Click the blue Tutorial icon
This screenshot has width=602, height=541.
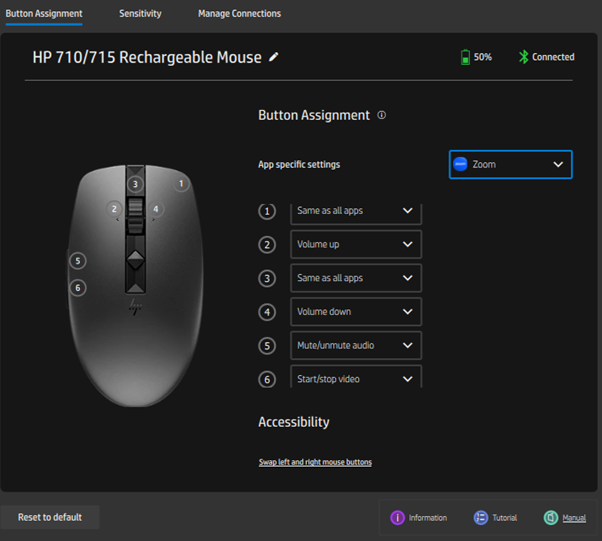click(x=481, y=518)
